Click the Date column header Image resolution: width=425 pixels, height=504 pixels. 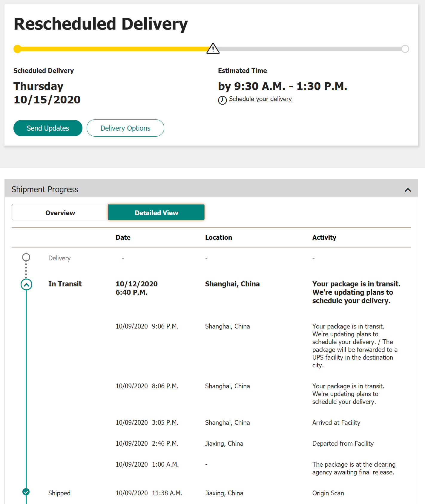123,237
